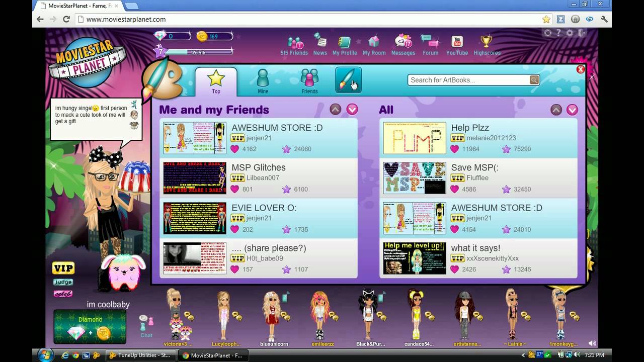This screenshot has width=644, height=362.
Task: Click the ArtBook search magnifier button
Action: coord(534,80)
